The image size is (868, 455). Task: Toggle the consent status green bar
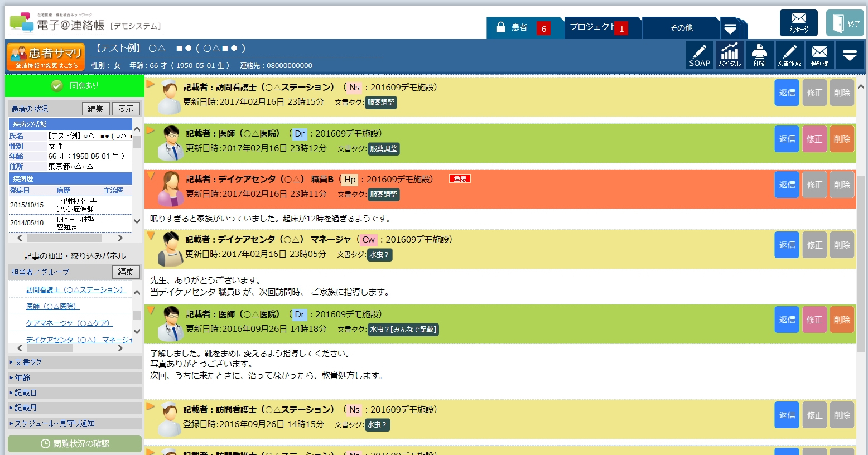(75, 85)
